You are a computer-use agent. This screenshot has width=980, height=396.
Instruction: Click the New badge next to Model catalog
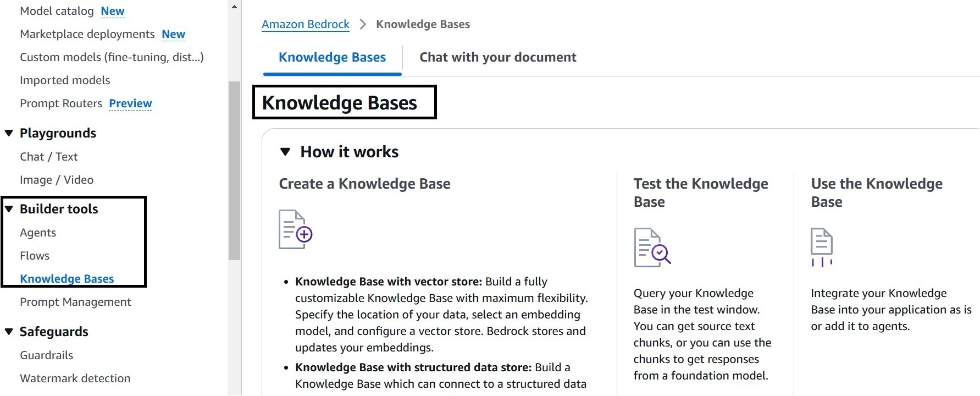113,11
